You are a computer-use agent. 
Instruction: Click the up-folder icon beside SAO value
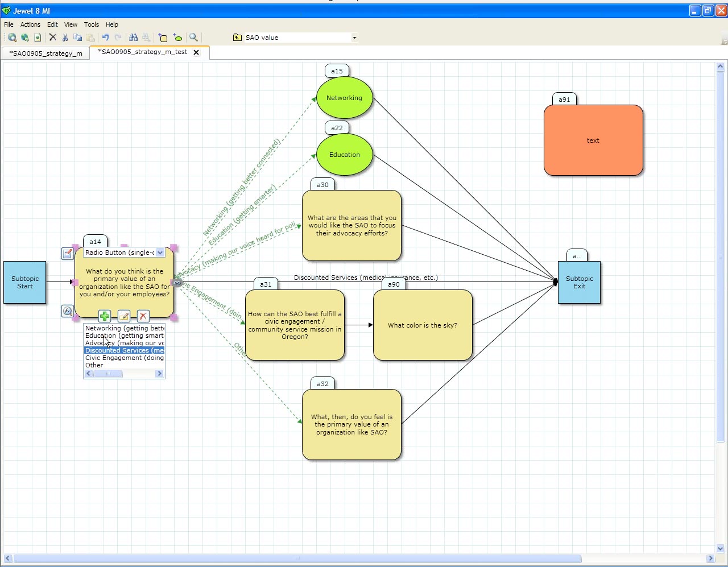(237, 38)
